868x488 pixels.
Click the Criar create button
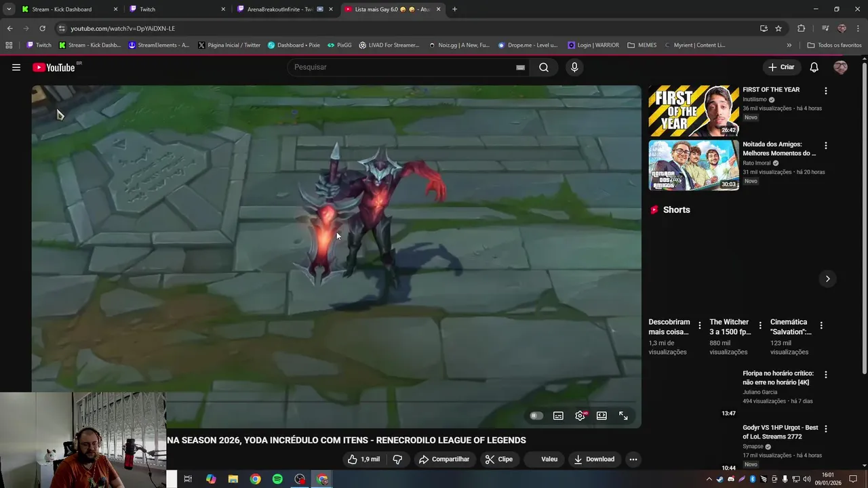(x=781, y=67)
